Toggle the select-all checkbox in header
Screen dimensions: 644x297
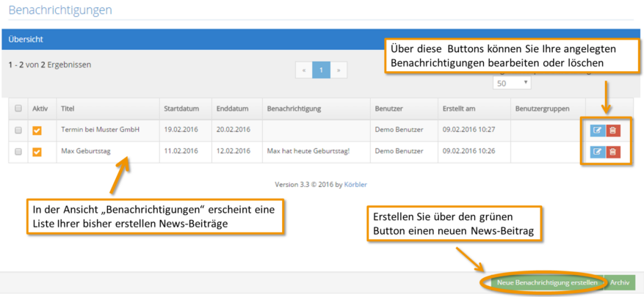[18, 109]
